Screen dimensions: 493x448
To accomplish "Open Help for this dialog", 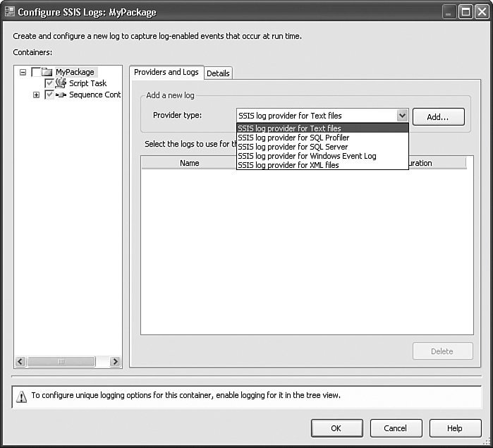I will tap(455, 428).
